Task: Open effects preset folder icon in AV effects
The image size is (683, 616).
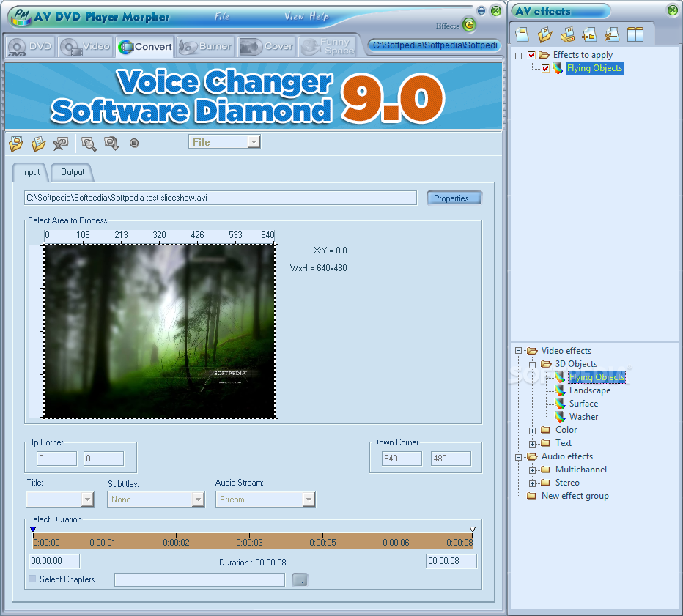Action: pyautogui.click(x=544, y=34)
